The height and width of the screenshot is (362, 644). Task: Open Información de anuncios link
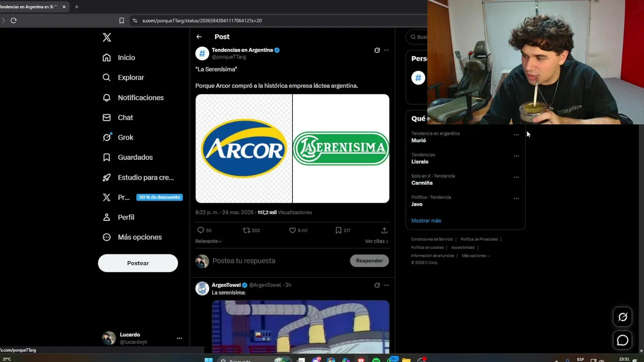(433, 255)
